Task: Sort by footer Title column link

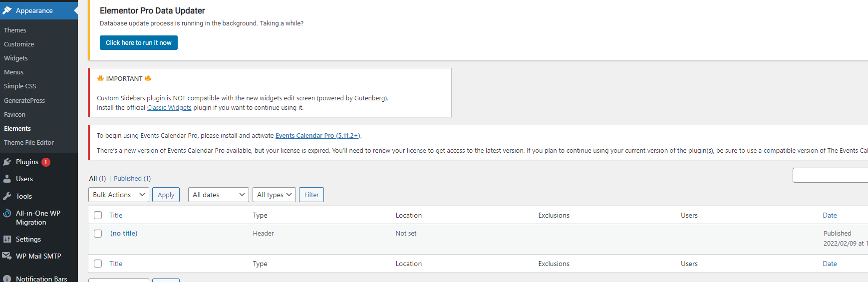Action: pos(116,264)
